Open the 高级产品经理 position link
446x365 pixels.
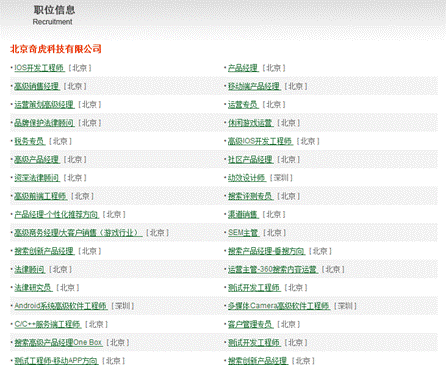click(37, 160)
